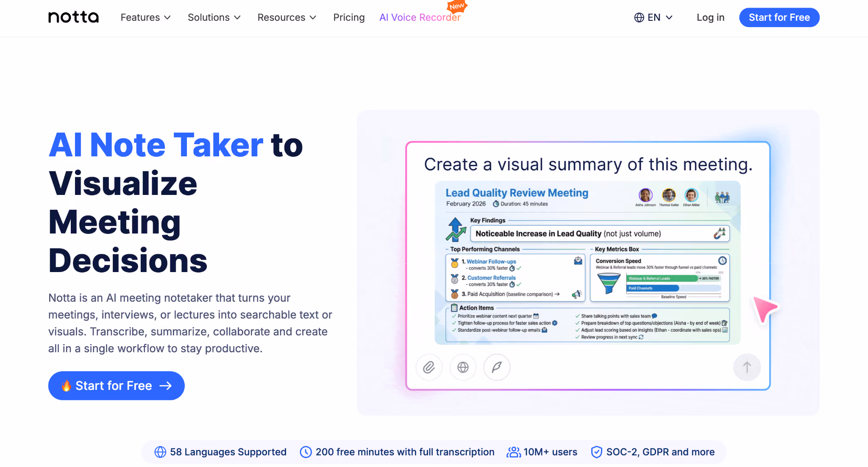The image size is (868, 467).
Task: Click '200 free minutes with full transcription'
Action: click(x=405, y=452)
